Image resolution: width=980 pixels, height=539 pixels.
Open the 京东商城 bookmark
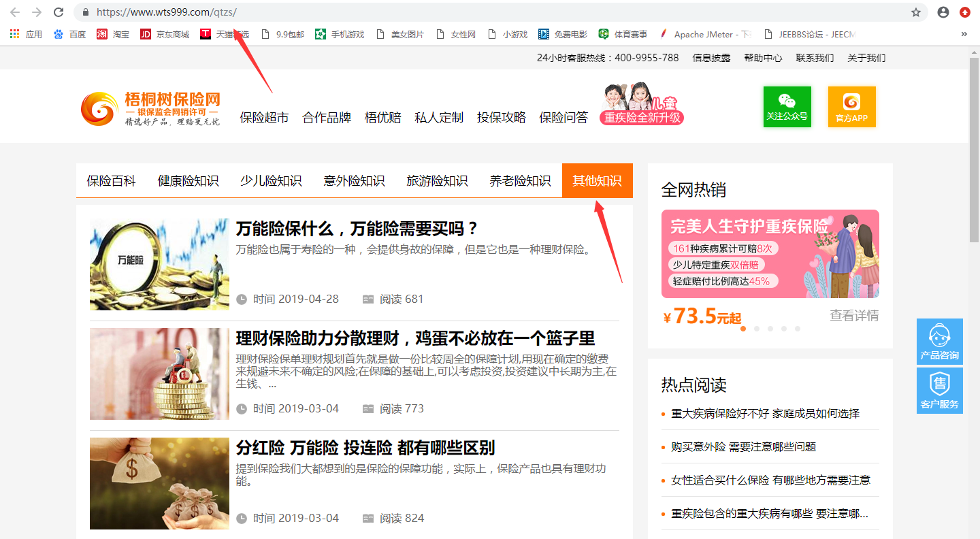pos(165,34)
